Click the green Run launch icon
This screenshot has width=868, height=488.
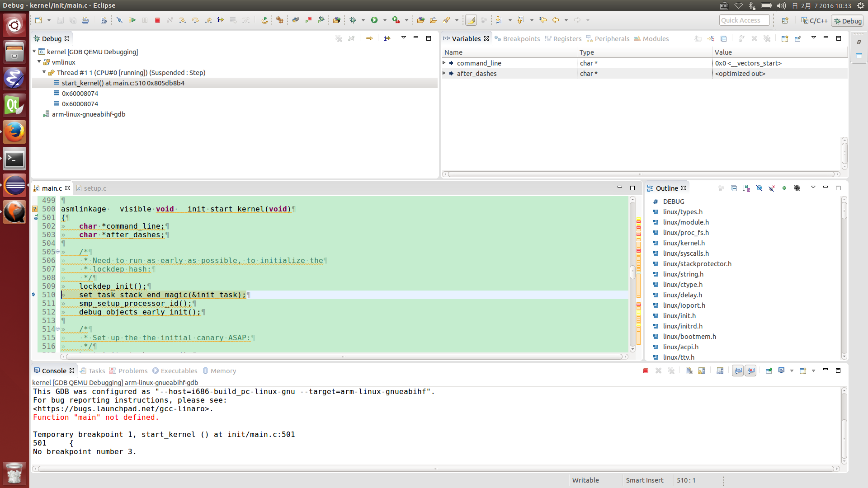(x=374, y=20)
